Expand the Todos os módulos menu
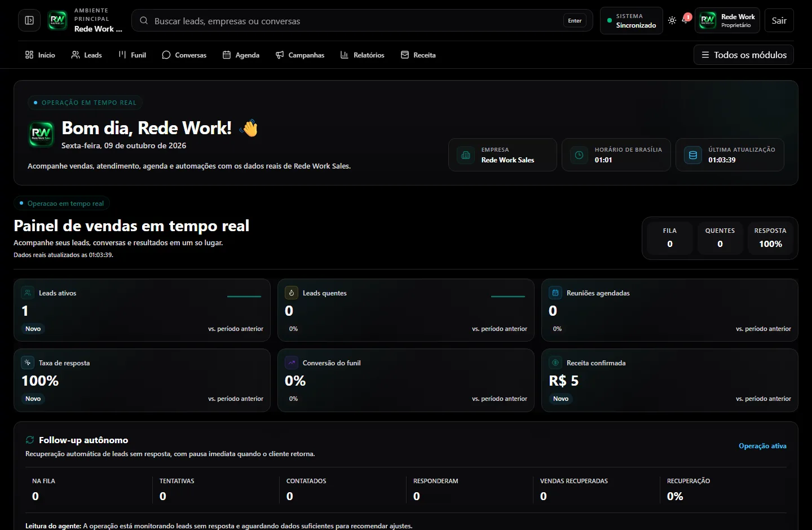Image resolution: width=812 pixels, height=530 pixels. coord(744,55)
